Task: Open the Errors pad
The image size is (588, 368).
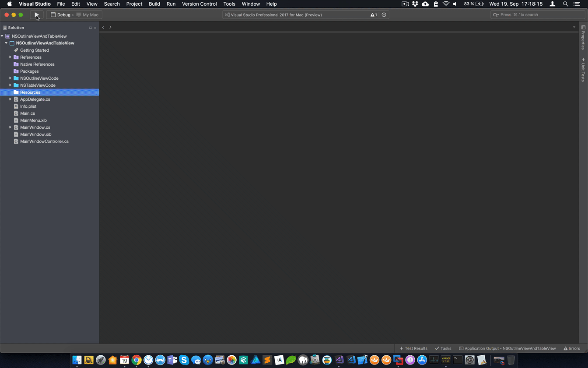Action: 571,349
